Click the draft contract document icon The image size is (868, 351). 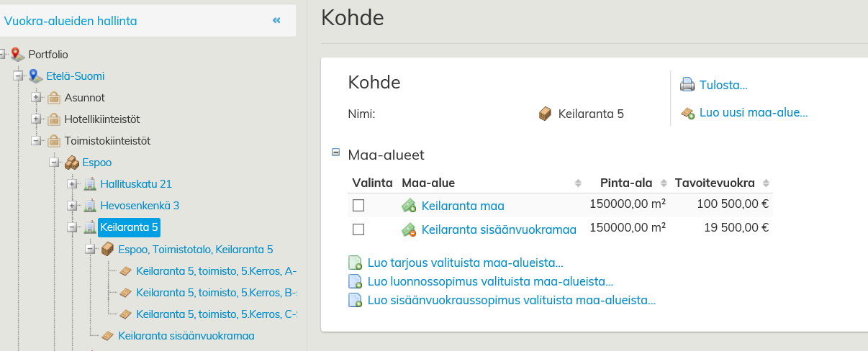point(355,281)
